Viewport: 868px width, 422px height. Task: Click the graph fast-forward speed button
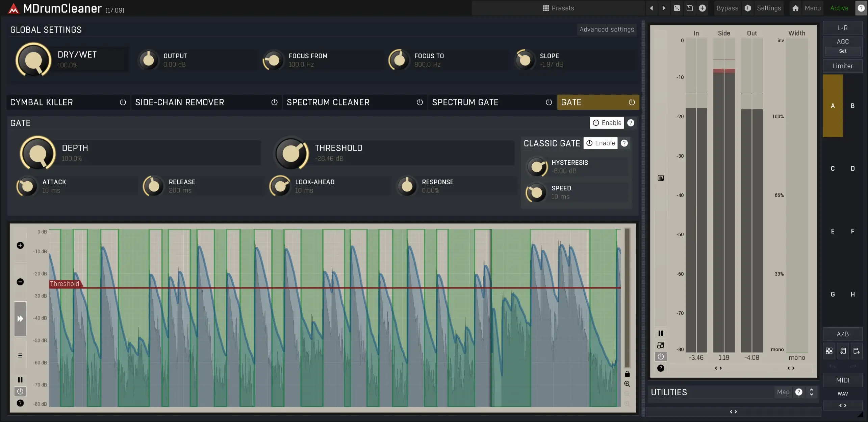[20, 319]
